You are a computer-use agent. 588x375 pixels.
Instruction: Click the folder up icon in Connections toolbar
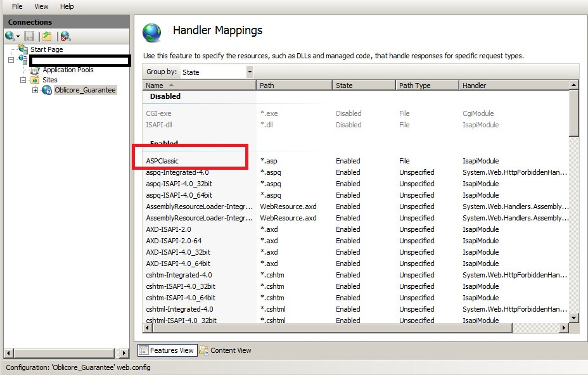[x=47, y=36]
